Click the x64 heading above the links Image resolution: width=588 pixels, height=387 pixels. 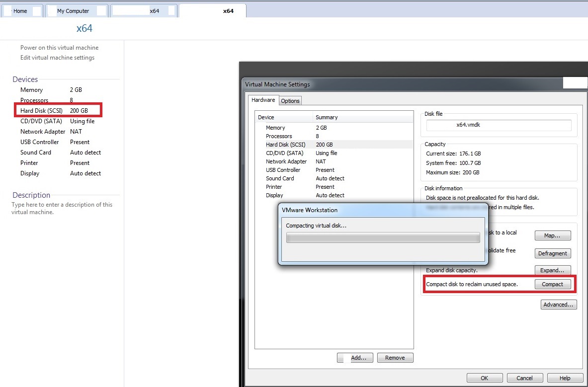[84, 28]
